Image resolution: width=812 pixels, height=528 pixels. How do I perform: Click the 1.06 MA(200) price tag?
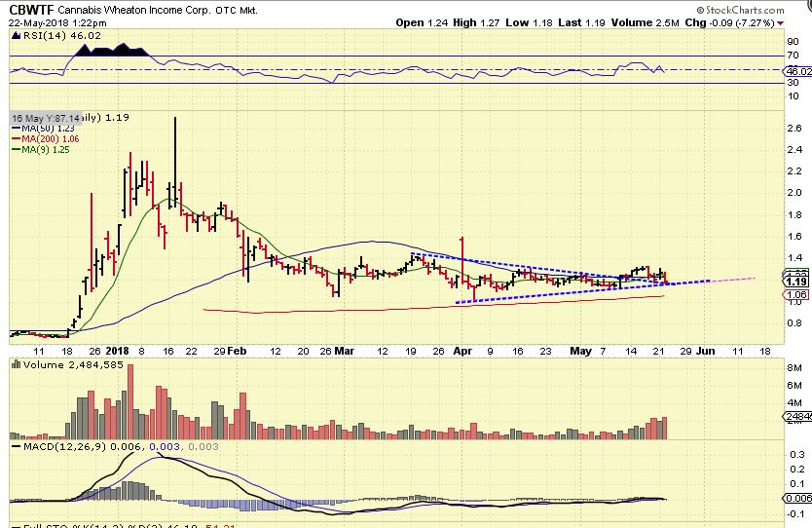click(x=796, y=295)
